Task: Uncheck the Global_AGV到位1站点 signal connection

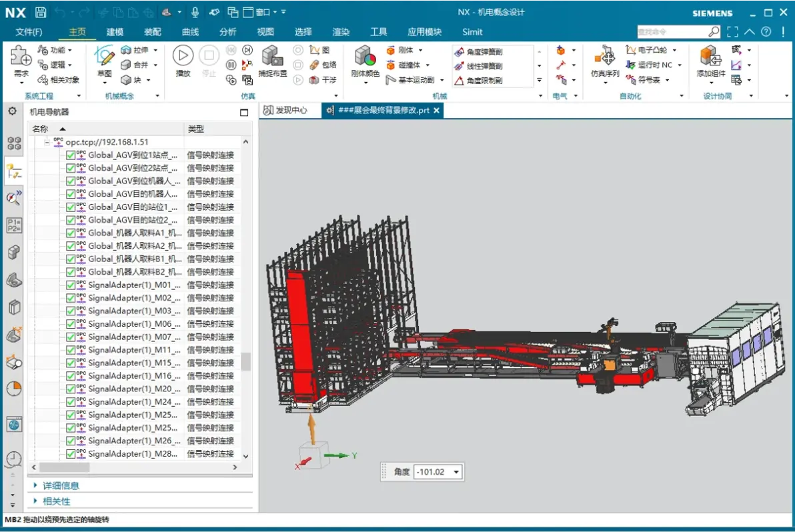Action: [71, 155]
